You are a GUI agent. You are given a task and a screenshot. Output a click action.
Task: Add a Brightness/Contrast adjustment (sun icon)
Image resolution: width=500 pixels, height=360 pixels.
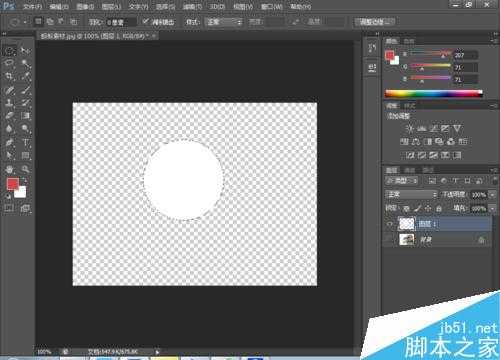point(410,129)
